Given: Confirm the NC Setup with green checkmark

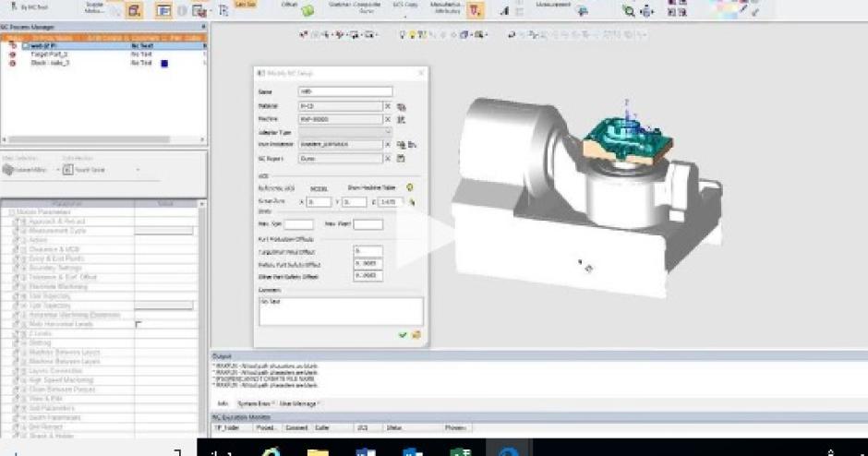Looking at the screenshot, I should pos(403,334).
